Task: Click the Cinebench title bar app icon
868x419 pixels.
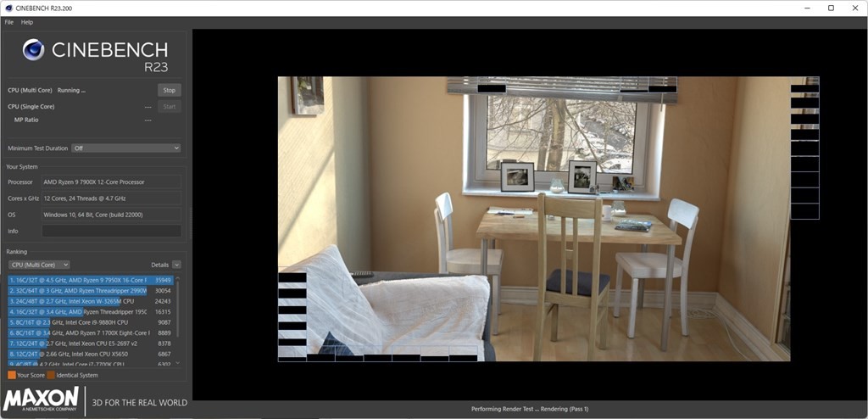Action: click(x=8, y=8)
